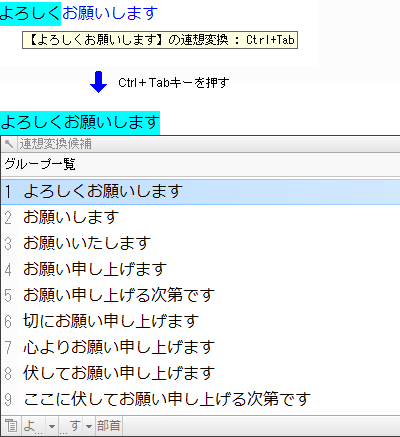This screenshot has height=437, width=400.
Task: Click the list menu icon in bottom toolbar
Action: [11, 426]
